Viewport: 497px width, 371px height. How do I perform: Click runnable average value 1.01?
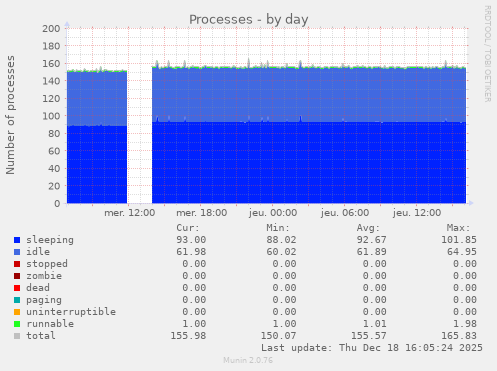pos(375,324)
